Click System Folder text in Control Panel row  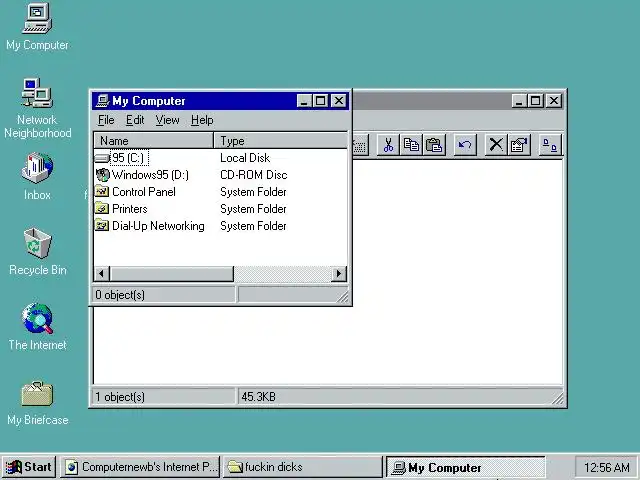point(253,192)
